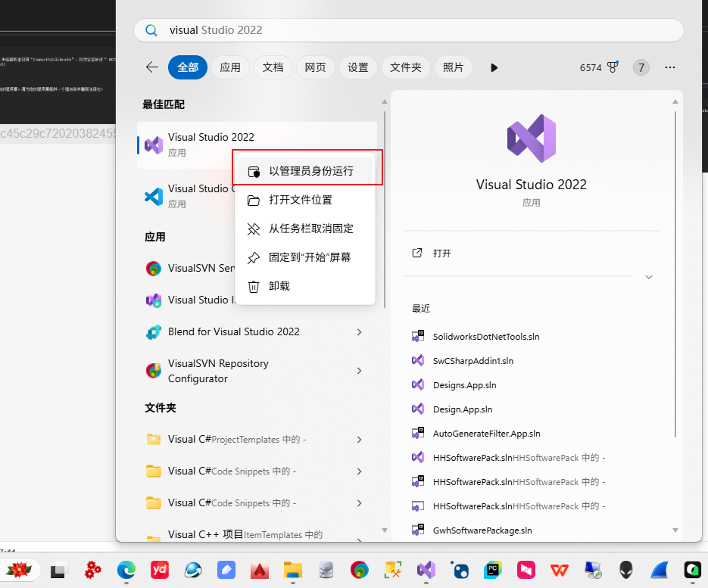Open the poinsettia Start button on taskbar
Viewport: 708px width, 588px height.
[x=19, y=570]
